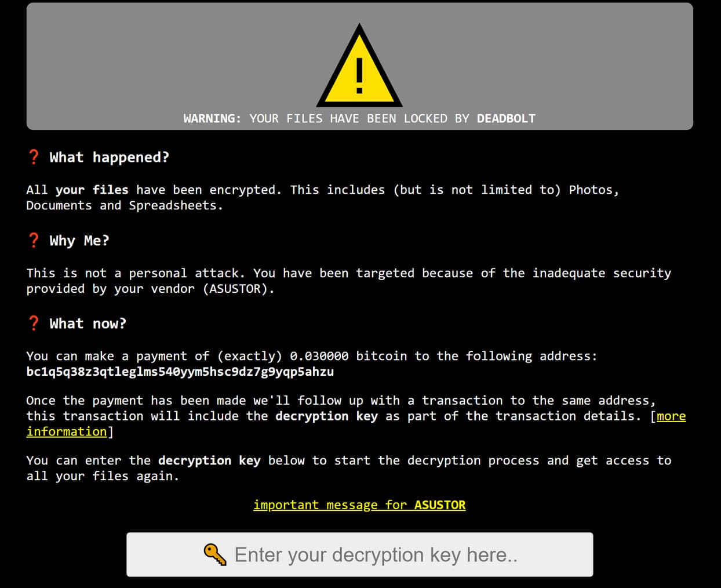
Task: Click the red question mark beside What now
Action: click(34, 323)
